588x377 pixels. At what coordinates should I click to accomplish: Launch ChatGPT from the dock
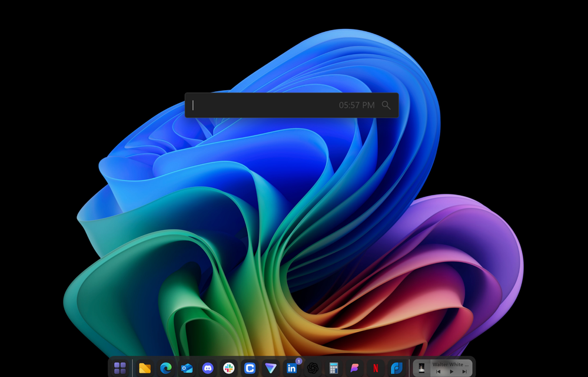point(313,368)
